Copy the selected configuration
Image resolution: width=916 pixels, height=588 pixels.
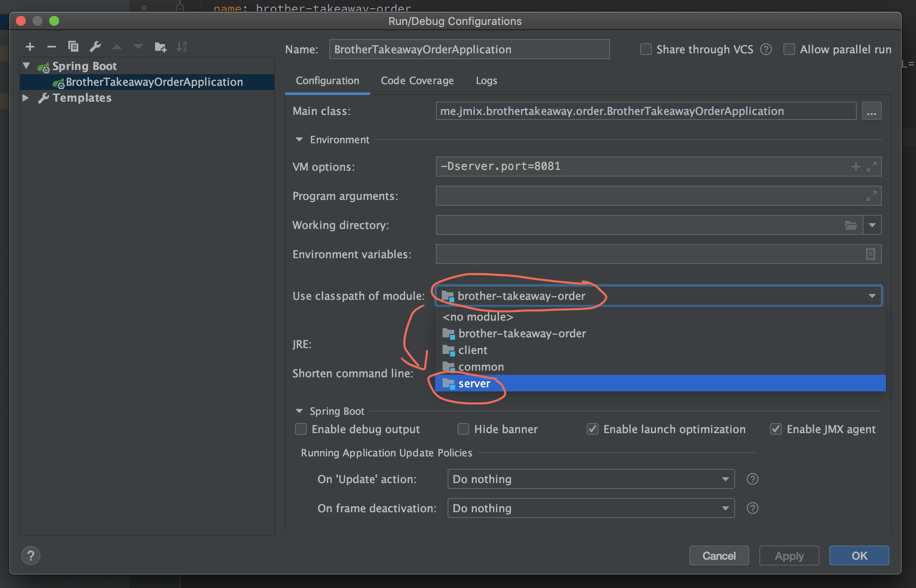coord(73,47)
